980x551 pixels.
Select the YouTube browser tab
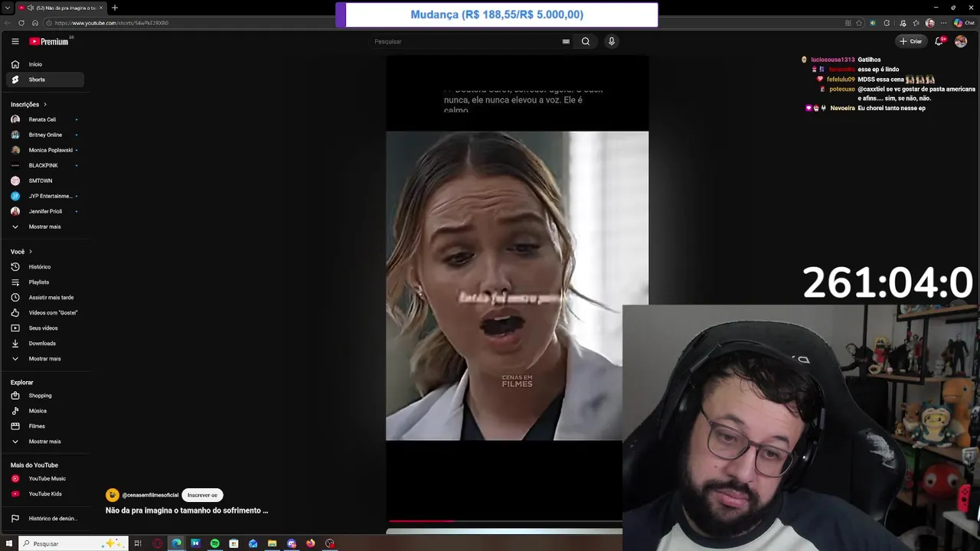[x=62, y=8]
